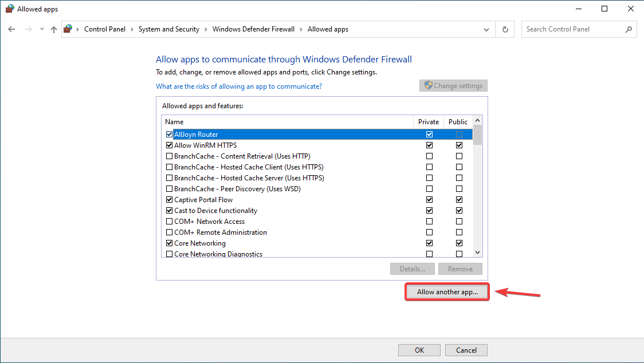This screenshot has height=363, width=644.
Task: Click the Forward navigation arrow
Action: coord(28,29)
